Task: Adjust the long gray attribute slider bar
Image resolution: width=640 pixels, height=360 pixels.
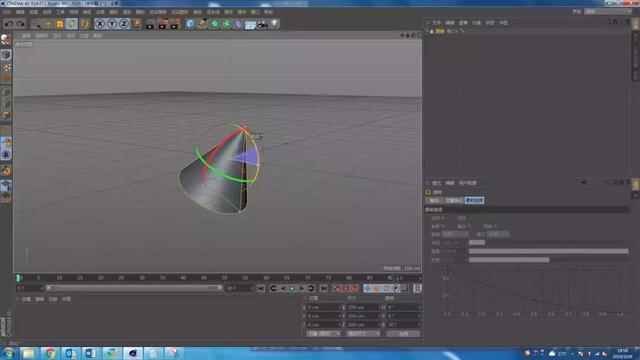Action: tap(548, 251)
